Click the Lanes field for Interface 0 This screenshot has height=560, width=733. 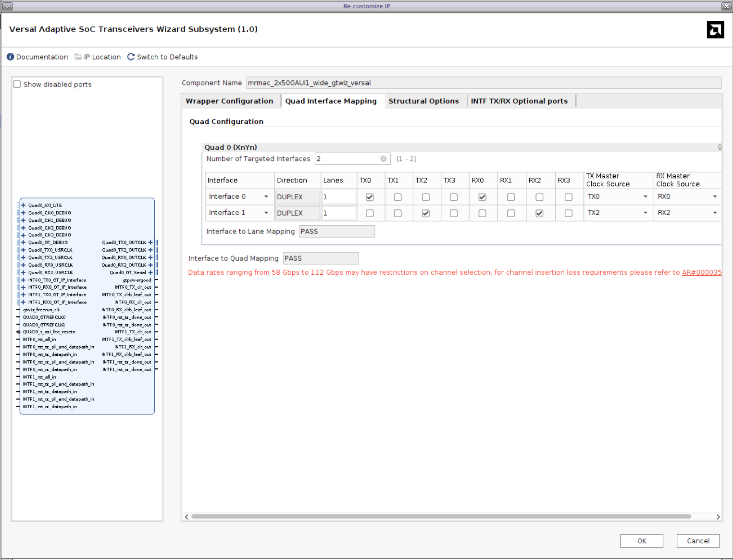point(339,197)
